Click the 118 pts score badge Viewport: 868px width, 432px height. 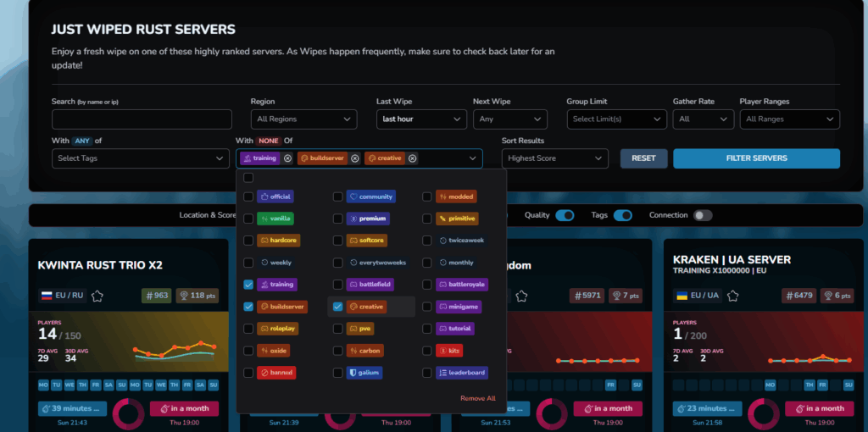click(x=198, y=296)
